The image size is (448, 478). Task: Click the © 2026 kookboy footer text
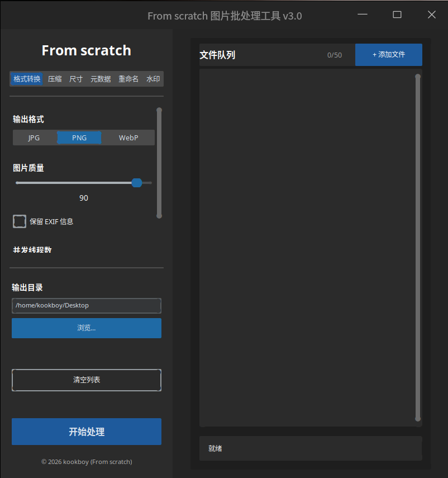tap(87, 462)
